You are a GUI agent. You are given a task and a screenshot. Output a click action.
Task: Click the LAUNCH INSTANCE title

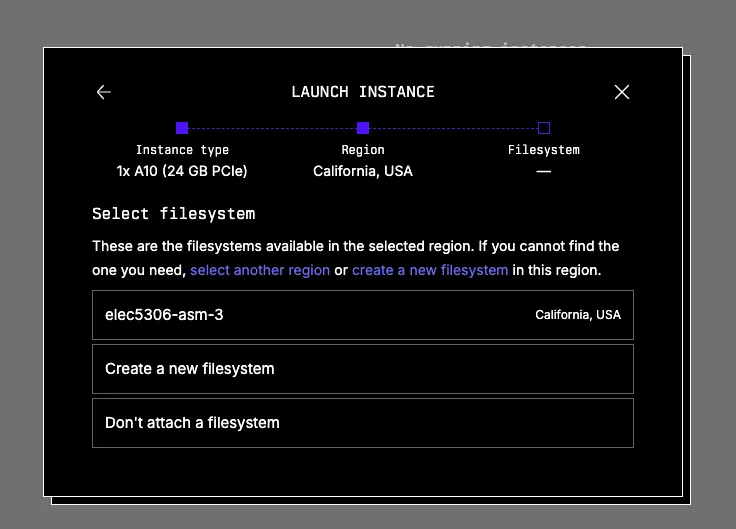pyautogui.click(x=363, y=92)
